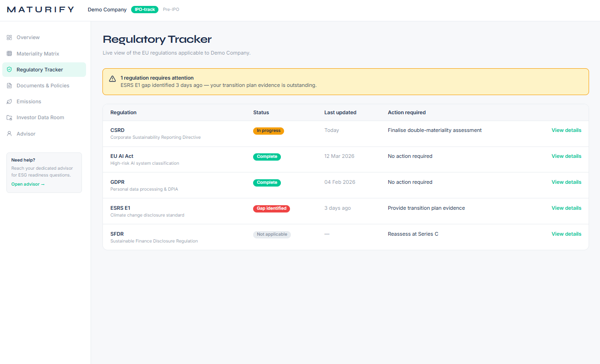Click 'Finalise double-materiality assessment' text
This screenshot has width=600, height=364.
[x=435, y=130]
